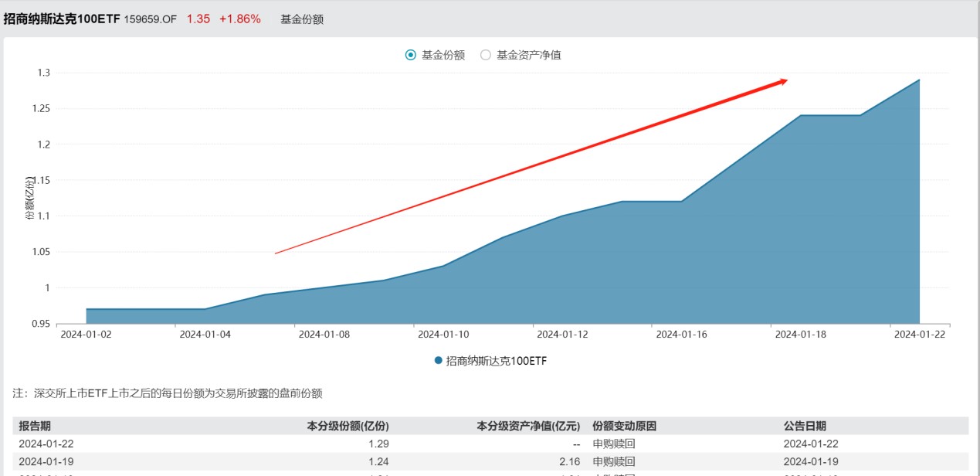Click the 0.95 y-axis label
The image size is (980, 476).
click(x=40, y=324)
